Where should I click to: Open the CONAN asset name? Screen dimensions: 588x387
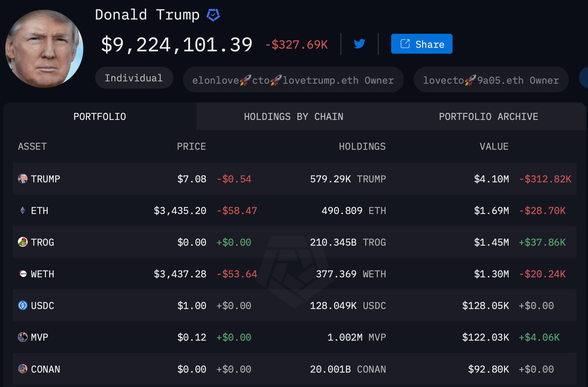click(45, 369)
